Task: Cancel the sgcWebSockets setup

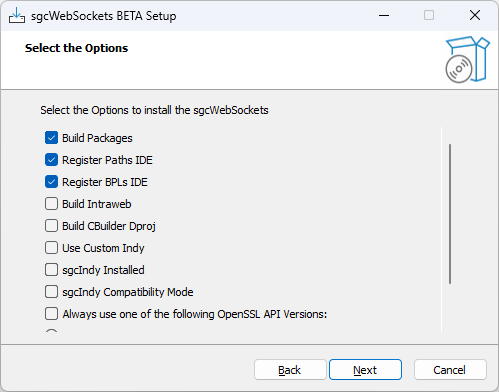Action: 450,370
